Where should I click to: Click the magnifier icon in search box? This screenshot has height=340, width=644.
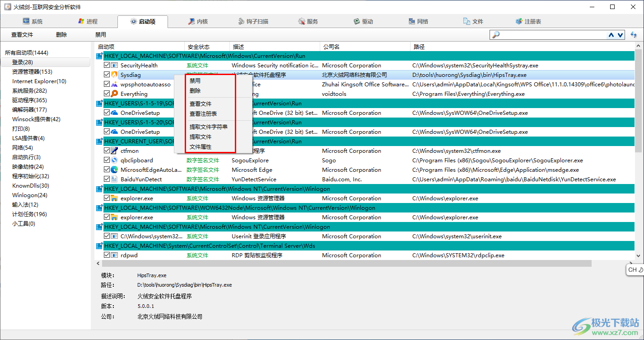[496, 35]
